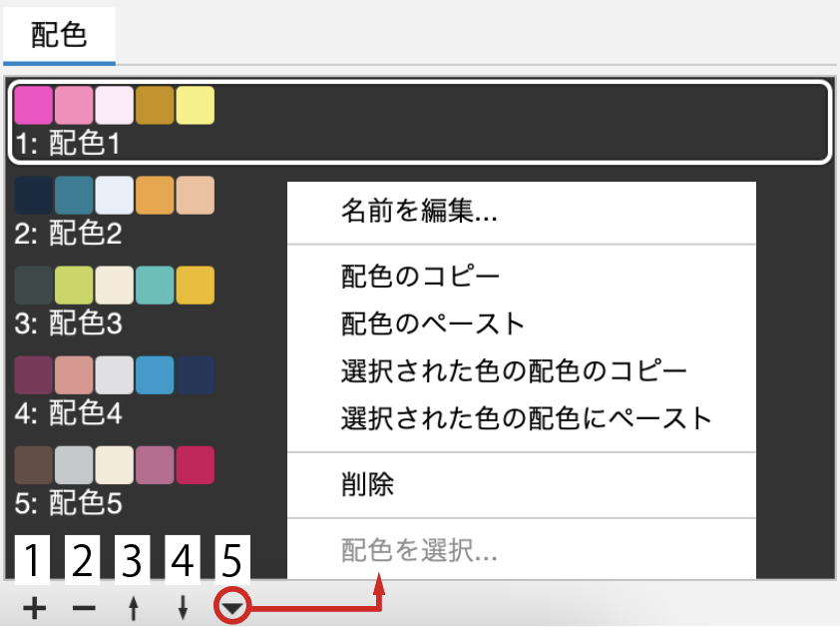The width and height of the screenshot is (840, 627).
Task: Select the 5: 配色5 label
Action: 68,503
